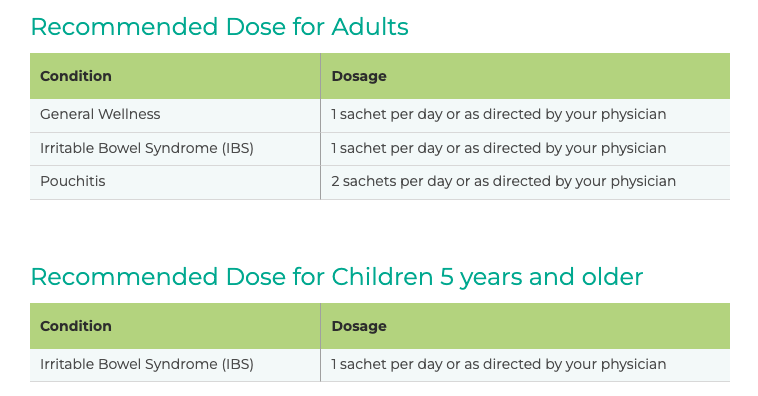758x396 pixels.
Task: Click '5 years and older' in heading
Action: point(541,277)
